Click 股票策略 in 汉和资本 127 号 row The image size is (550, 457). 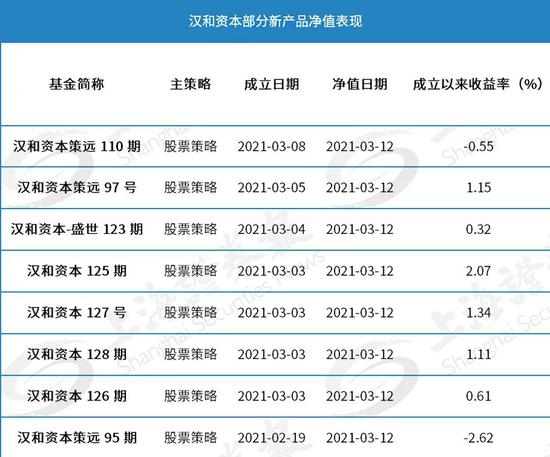tap(190, 313)
